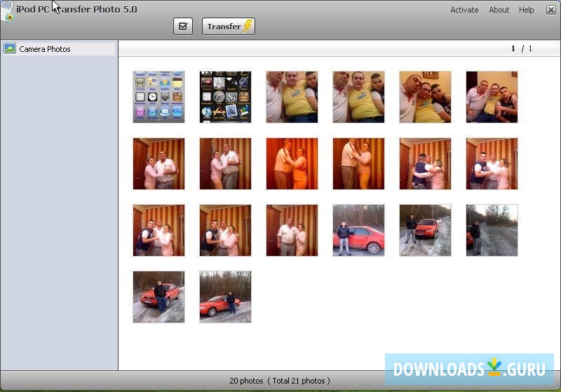Click the '20 photos ( Total 21 photos )' status text
This screenshot has width=561, height=392.
point(280,381)
